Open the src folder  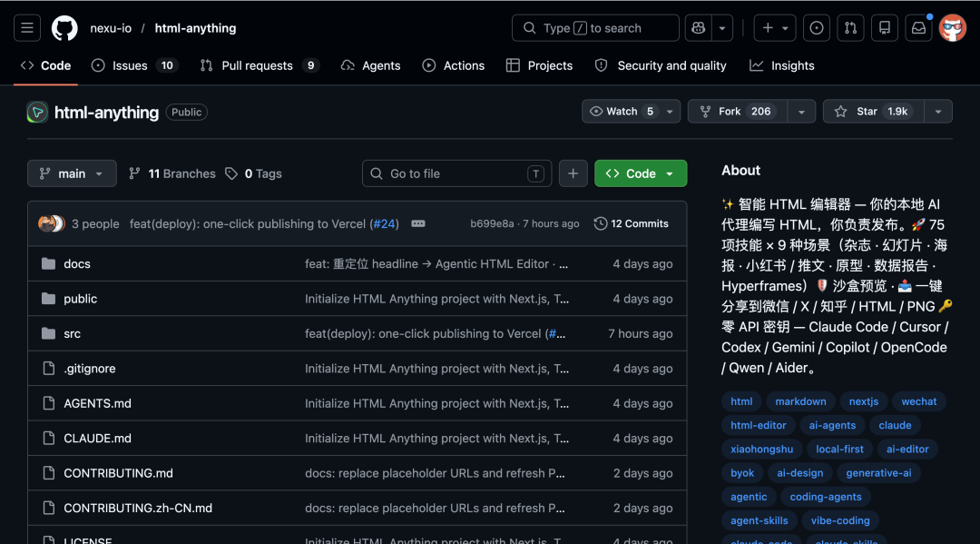(x=72, y=334)
